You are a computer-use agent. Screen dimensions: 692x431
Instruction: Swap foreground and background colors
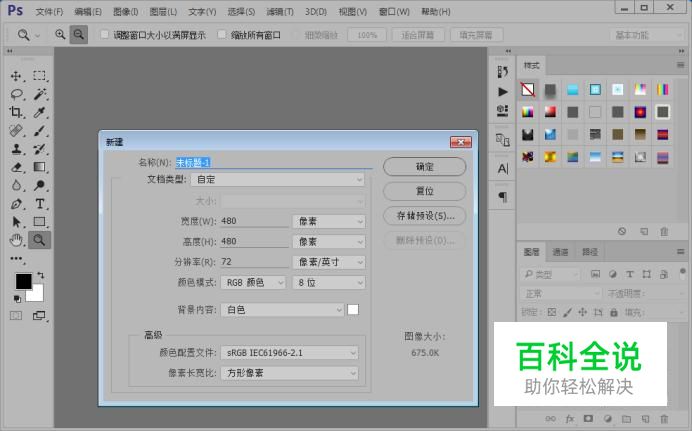41,275
